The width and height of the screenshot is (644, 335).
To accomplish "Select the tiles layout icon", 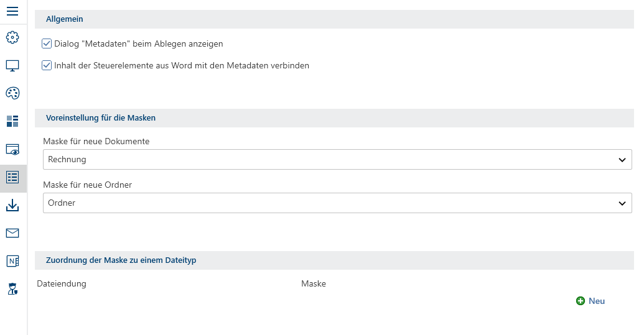I will 12,121.
